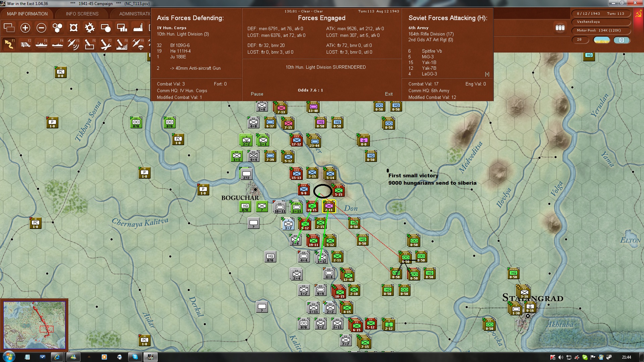Click the Soviet hammer and sickle flag
The width and height of the screenshot is (644, 362).
coord(638,14)
